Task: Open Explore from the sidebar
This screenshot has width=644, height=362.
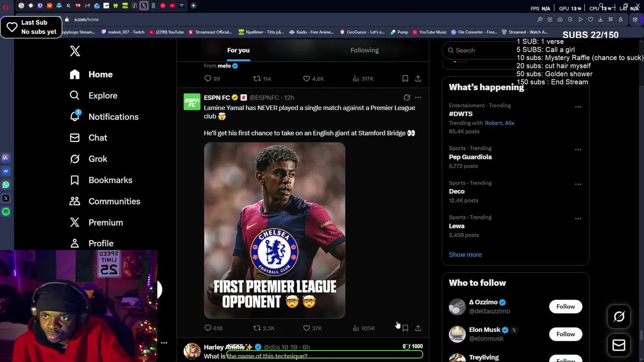Action: [94, 96]
